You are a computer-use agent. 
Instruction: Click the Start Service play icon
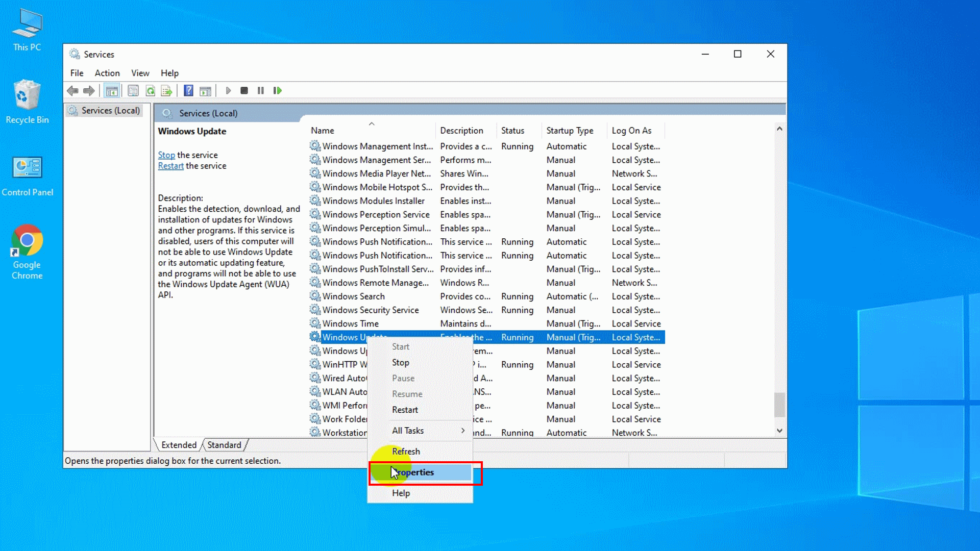pos(228,91)
